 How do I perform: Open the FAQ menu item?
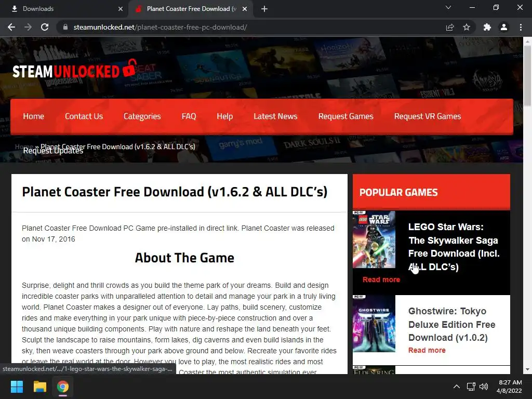[x=189, y=116]
